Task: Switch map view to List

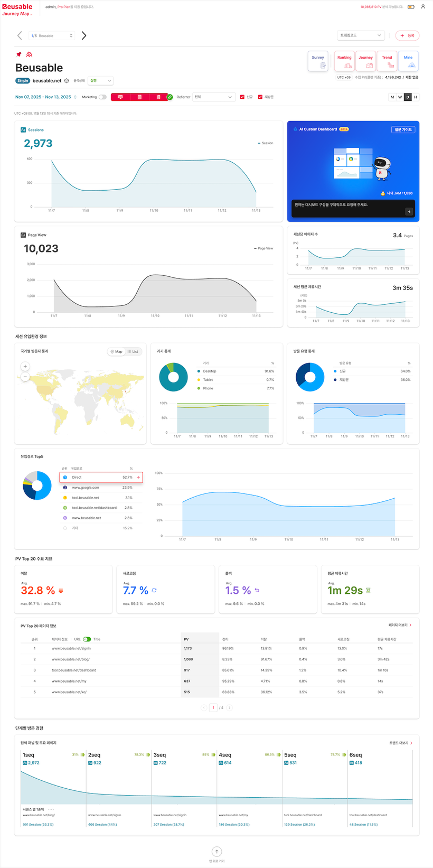Action: pos(133,352)
